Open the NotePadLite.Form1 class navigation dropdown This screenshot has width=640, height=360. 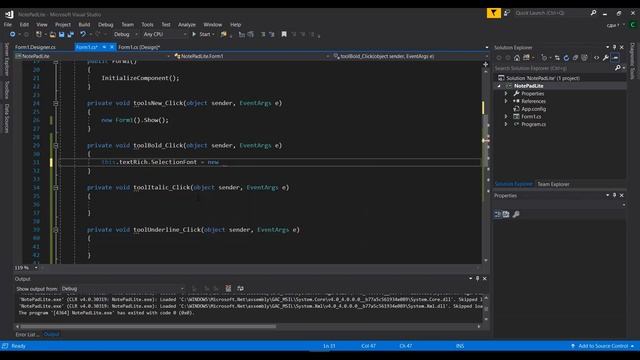(252, 56)
